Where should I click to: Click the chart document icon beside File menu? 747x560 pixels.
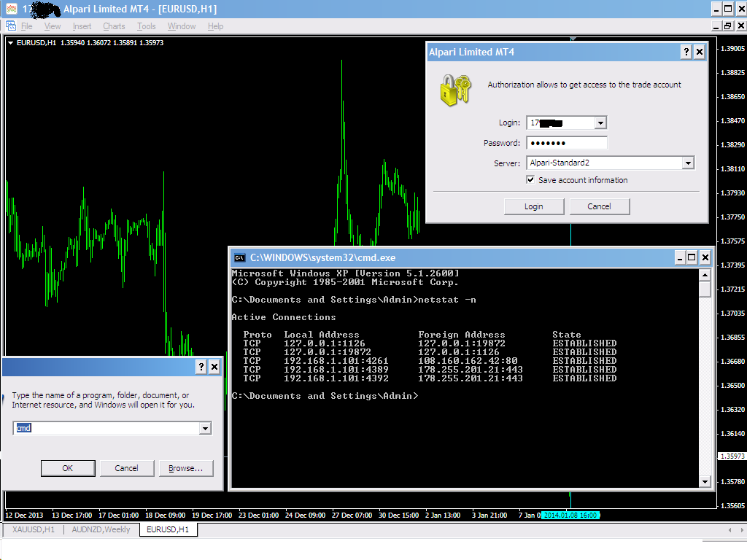coord(11,26)
